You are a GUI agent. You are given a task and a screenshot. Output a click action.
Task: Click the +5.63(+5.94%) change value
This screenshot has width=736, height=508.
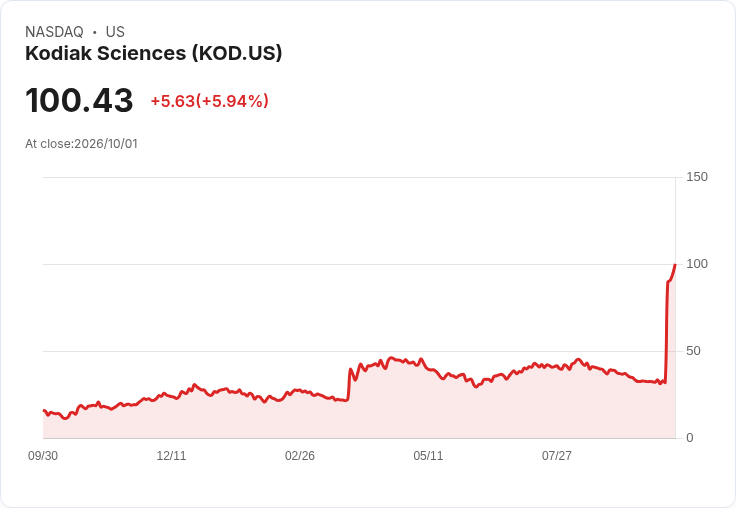[209, 101]
